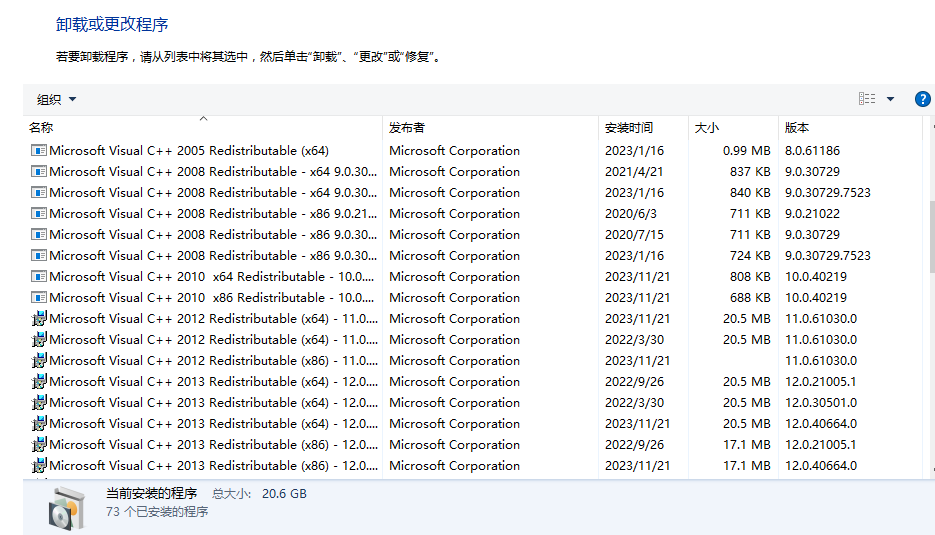Click the icon of version 9.0.21022 entry

click(x=39, y=214)
